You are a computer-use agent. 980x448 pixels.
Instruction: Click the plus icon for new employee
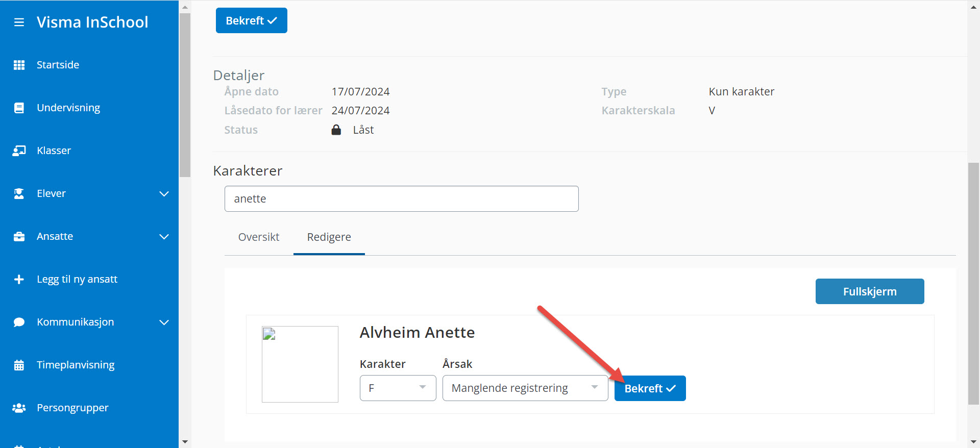[19, 279]
